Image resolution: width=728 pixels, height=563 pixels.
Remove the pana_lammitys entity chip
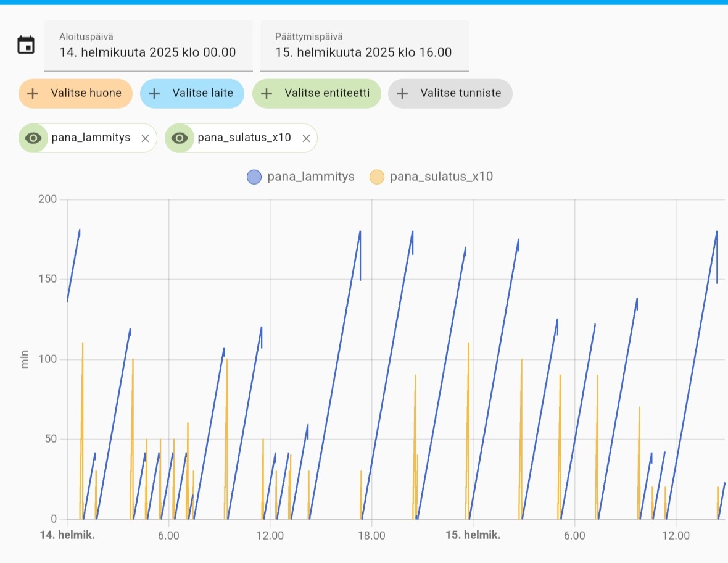pos(145,138)
